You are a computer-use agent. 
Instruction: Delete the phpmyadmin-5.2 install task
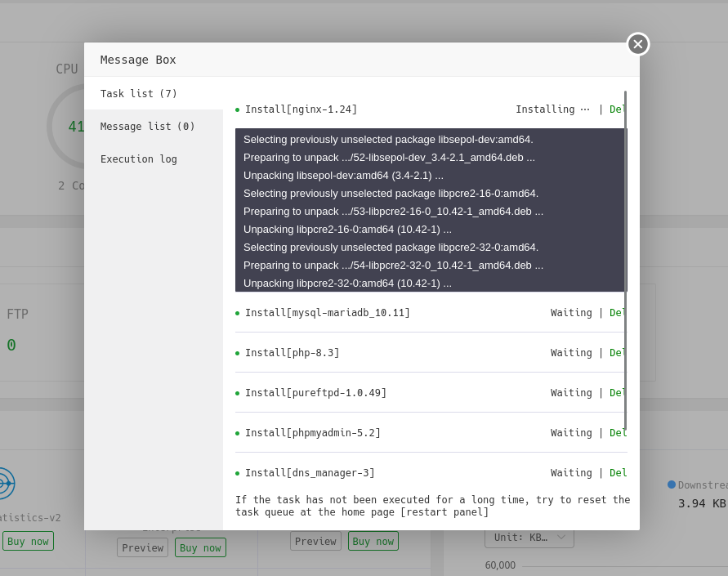point(618,433)
